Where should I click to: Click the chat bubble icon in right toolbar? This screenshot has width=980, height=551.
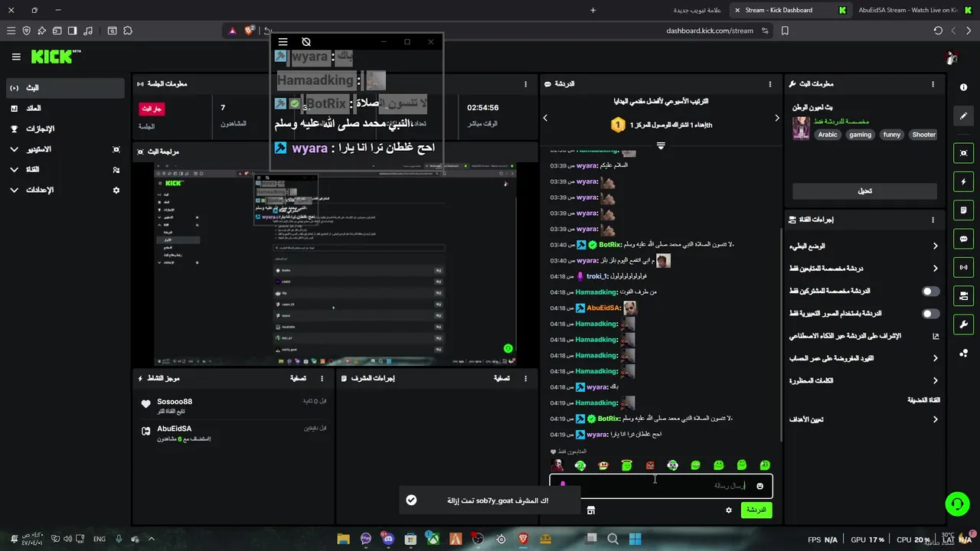(x=963, y=239)
